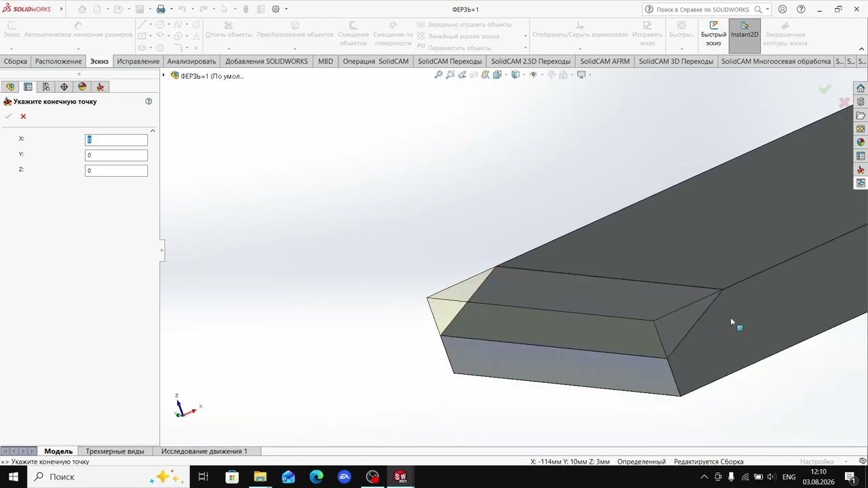This screenshot has width=868, height=488.
Task: Switch to the Сборка tab
Action: [16, 61]
